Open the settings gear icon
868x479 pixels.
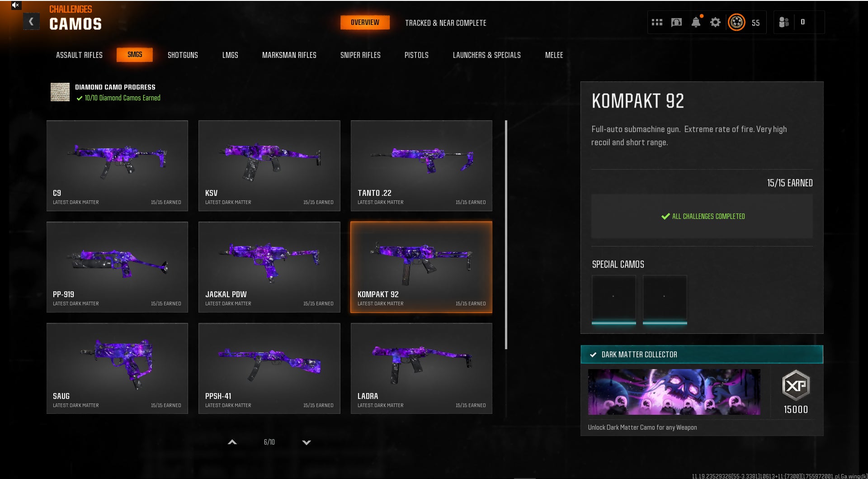[x=715, y=22]
